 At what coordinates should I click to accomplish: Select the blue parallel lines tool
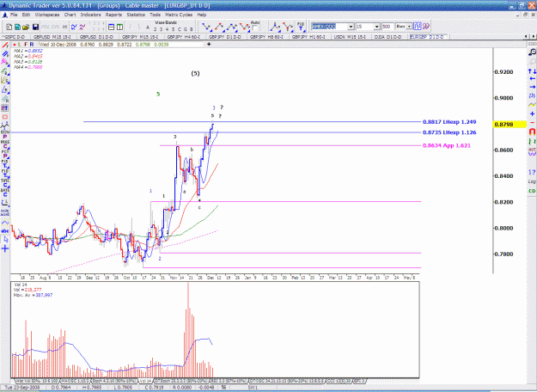pyautogui.click(x=5, y=54)
